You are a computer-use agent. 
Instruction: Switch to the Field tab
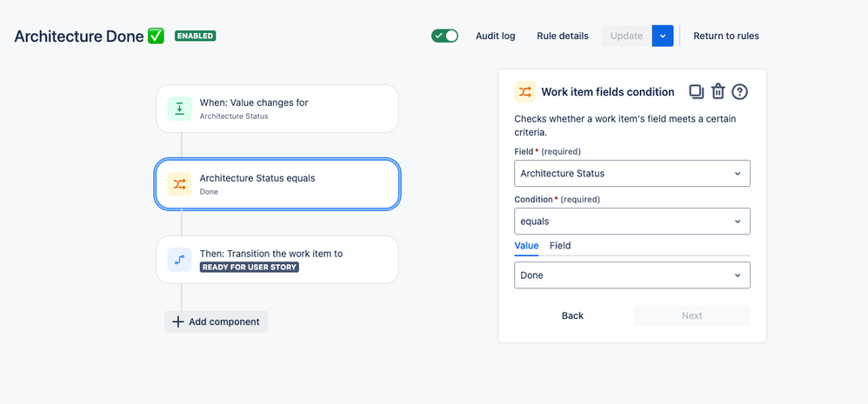coord(560,245)
